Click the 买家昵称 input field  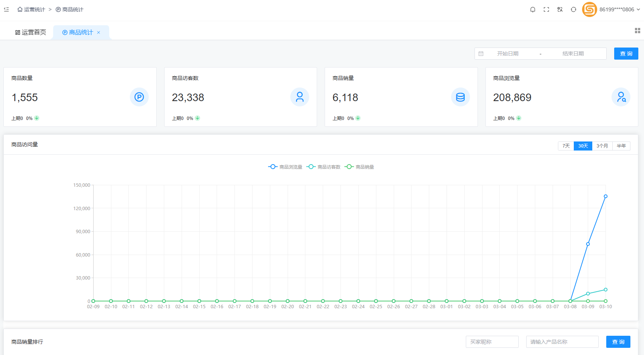click(492, 342)
